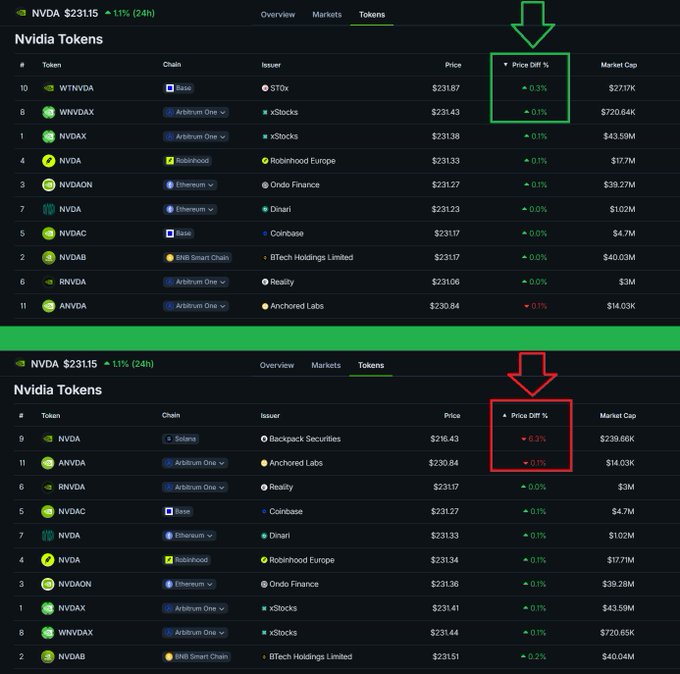Click the STOx issuer logo icon

click(265, 88)
